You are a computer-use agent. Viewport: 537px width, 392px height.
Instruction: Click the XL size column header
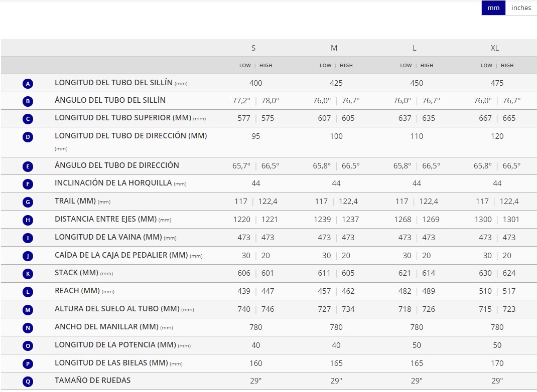[494, 48]
